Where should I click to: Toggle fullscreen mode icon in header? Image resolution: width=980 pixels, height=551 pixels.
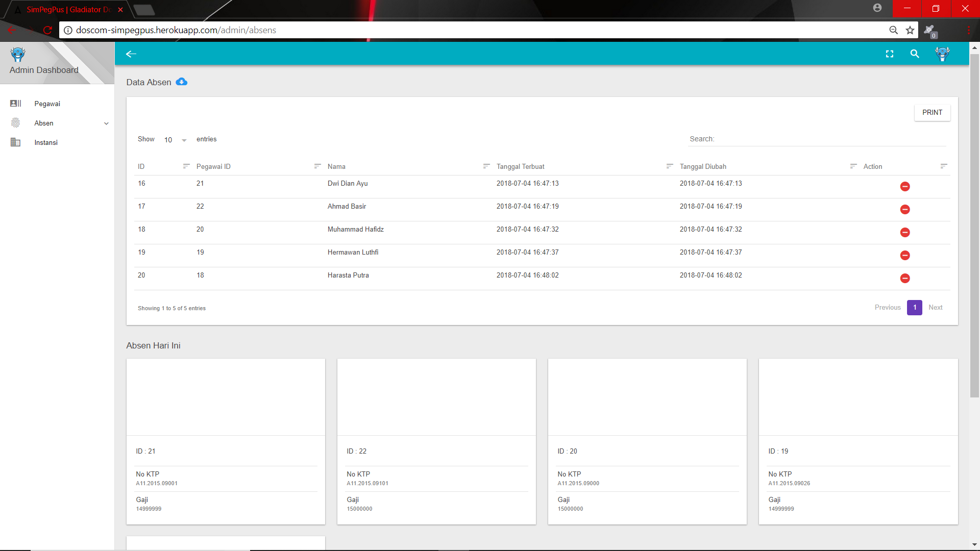coord(890,54)
